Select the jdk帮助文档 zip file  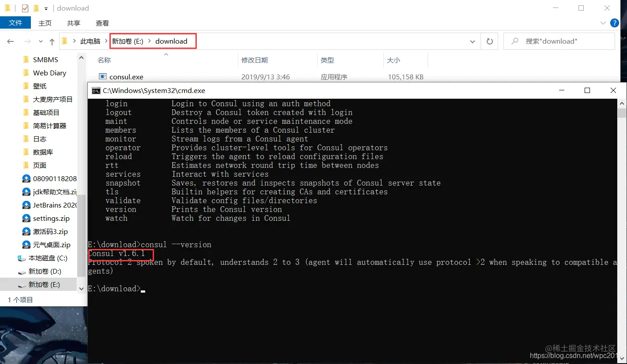(55, 192)
